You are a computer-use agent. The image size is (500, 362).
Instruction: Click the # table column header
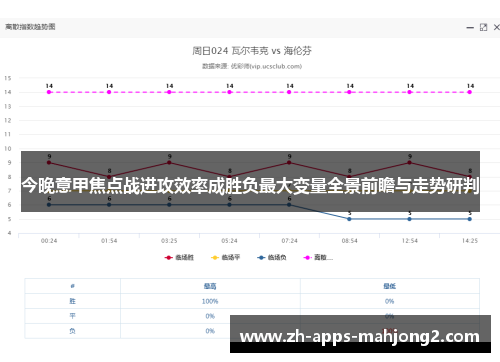pyautogui.click(x=72, y=286)
